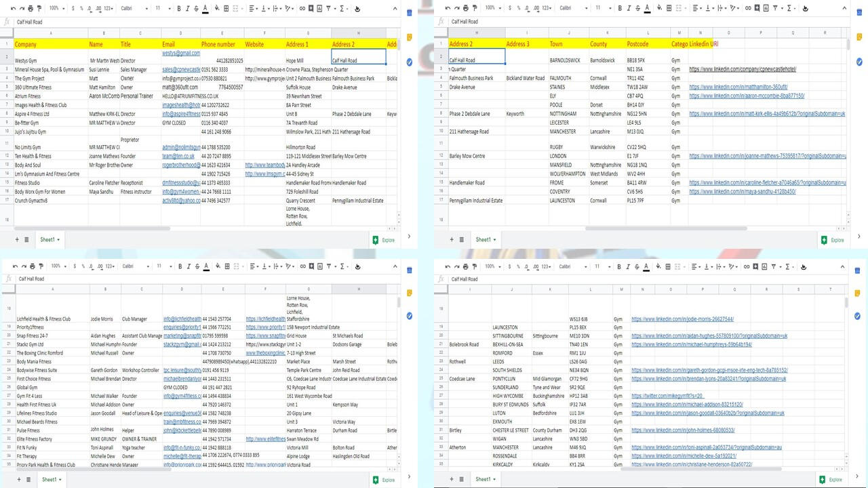
Task: Apply currency format in the top-left spreadsheet
Action: click(x=73, y=9)
